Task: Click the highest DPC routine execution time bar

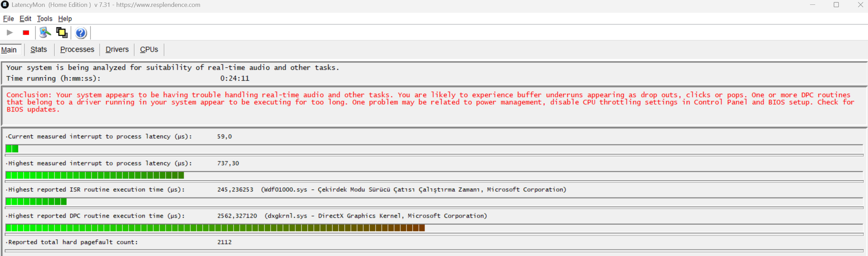Action: point(215,228)
